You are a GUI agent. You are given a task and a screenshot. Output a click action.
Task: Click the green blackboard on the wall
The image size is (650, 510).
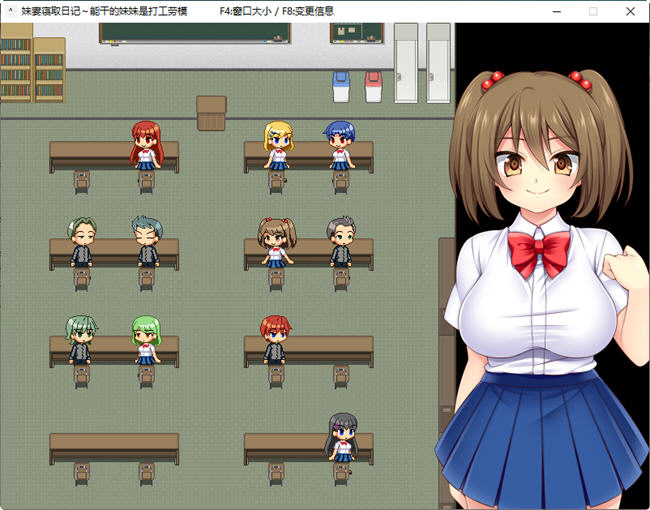pos(194,33)
